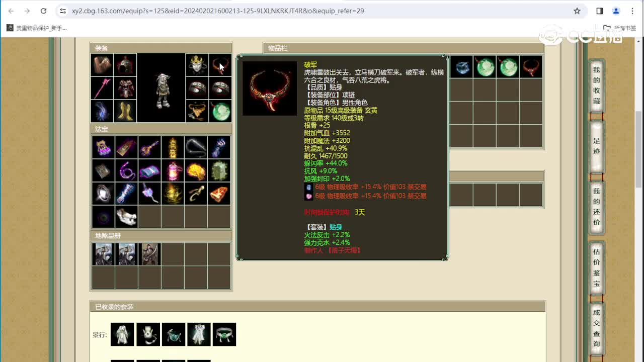Viewport: 644px width, 362px height.
Task: Bookmark this page with star icon
Action: [x=577, y=11]
